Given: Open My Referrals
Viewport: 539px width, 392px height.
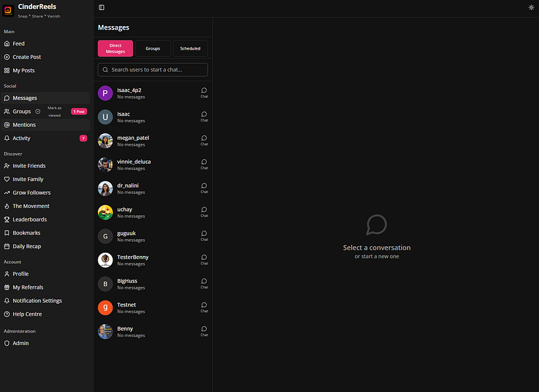Looking at the screenshot, I should click(45, 287).
